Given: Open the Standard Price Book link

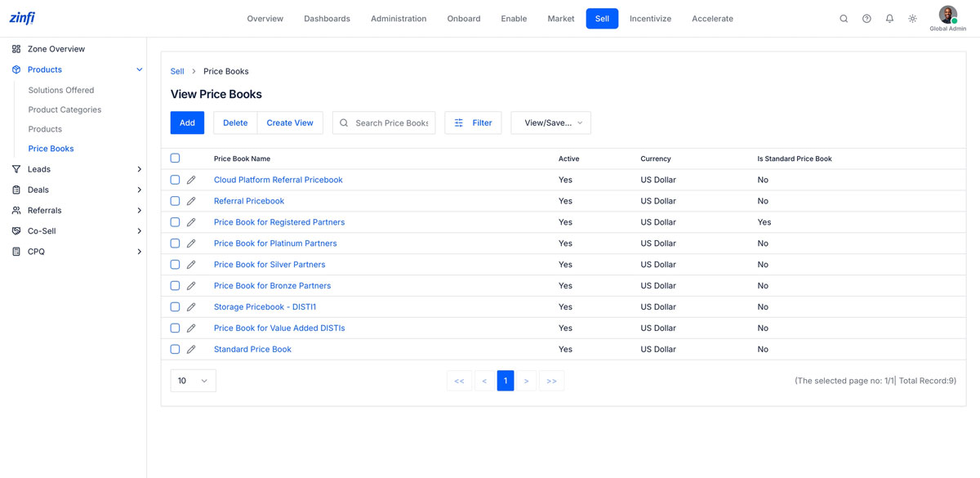Looking at the screenshot, I should [252, 350].
